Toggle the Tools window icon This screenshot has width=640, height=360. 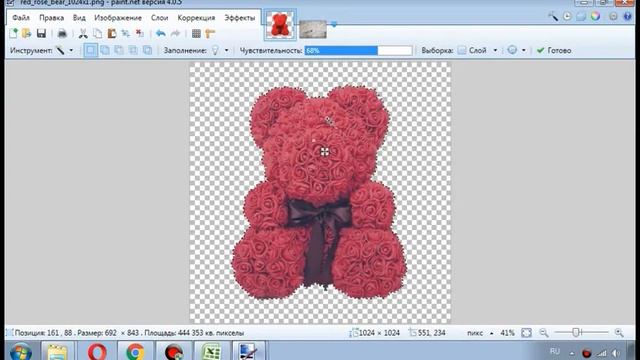[x=553, y=16]
